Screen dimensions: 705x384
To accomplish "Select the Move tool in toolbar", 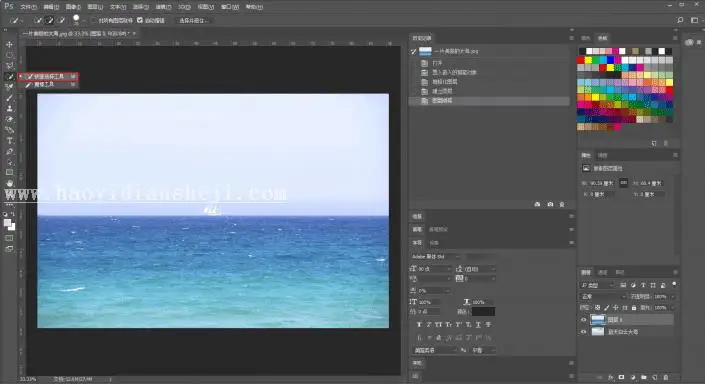I will click(x=9, y=45).
